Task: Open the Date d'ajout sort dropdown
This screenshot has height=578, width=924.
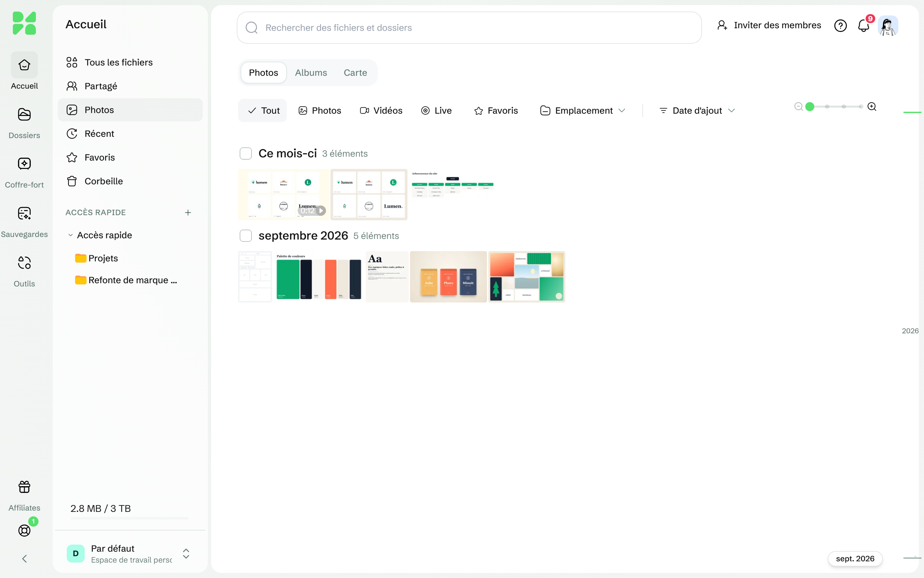Action: click(x=697, y=110)
